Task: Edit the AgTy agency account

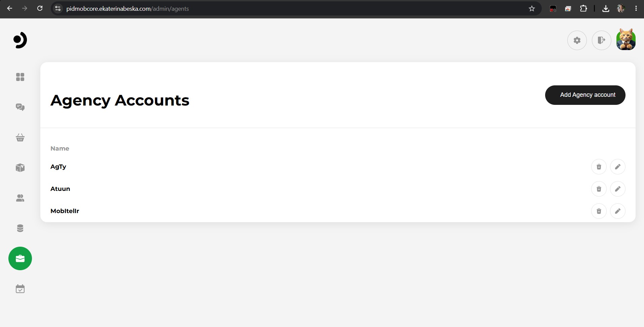Action: (618, 167)
